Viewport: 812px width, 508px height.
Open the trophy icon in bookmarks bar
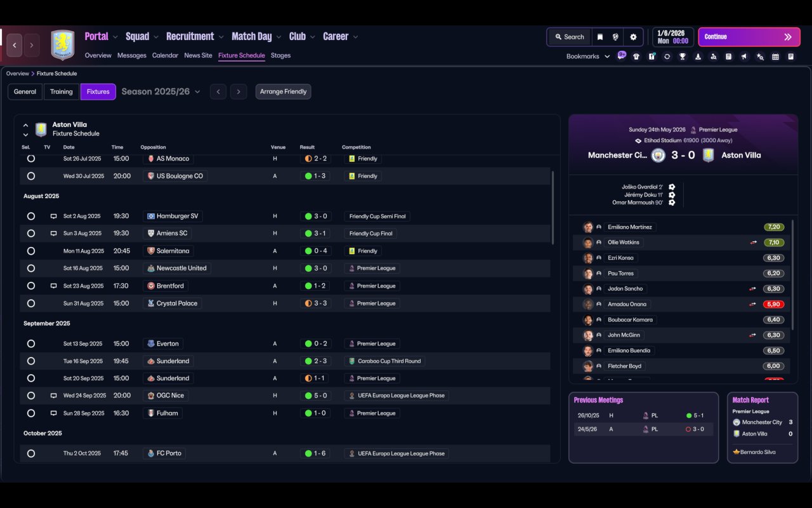pyautogui.click(x=683, y=57)
